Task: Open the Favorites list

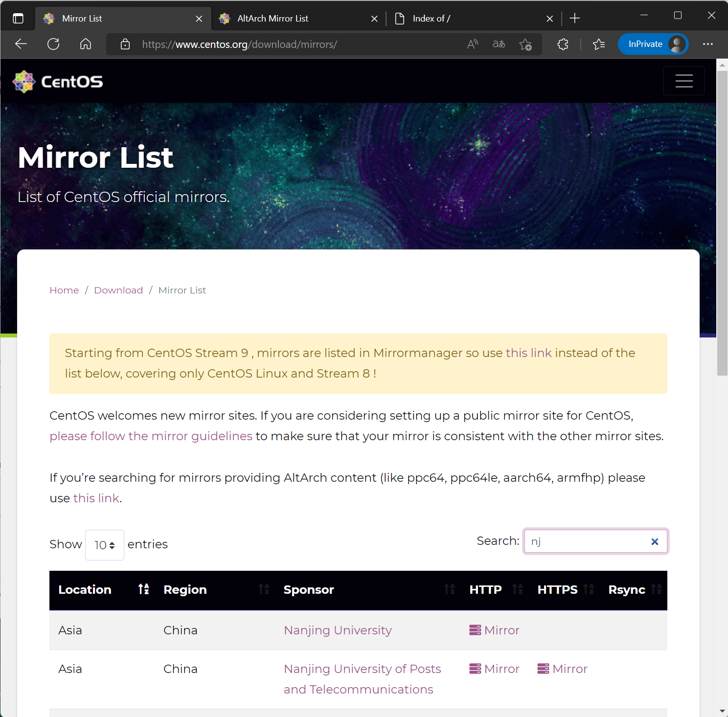Action: click(599, 44)
